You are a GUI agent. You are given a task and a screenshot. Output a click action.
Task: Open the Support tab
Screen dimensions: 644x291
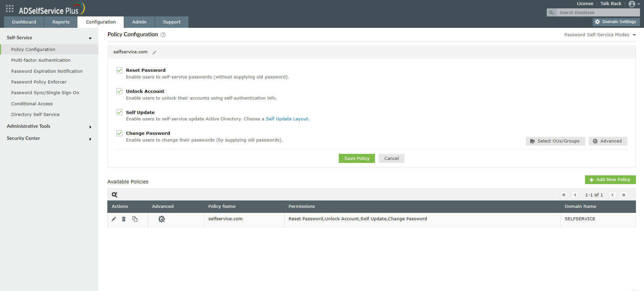coord(172,22)
